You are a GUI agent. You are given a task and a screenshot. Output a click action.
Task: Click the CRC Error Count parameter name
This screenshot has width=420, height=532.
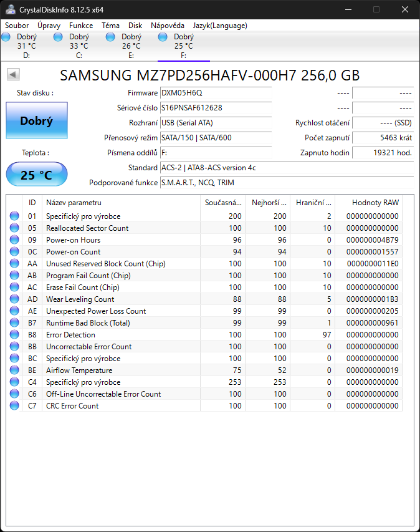(72, 406)
